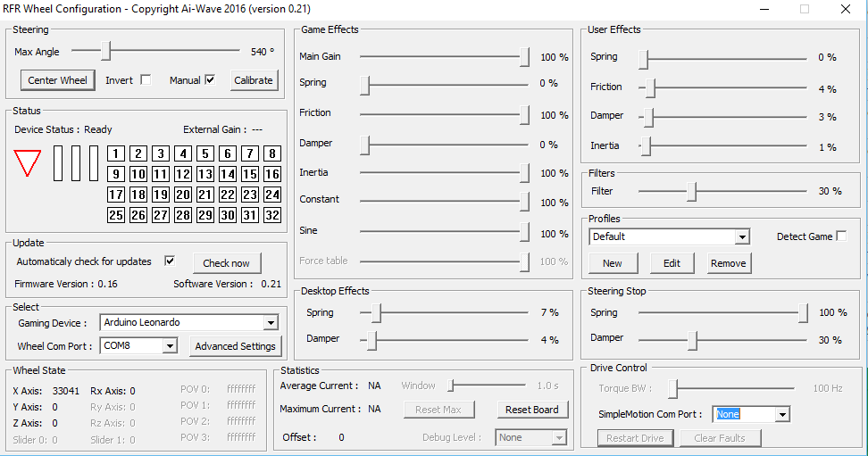Click button indicator number 1
Viewport: 868px width, 456px height.
116,153
